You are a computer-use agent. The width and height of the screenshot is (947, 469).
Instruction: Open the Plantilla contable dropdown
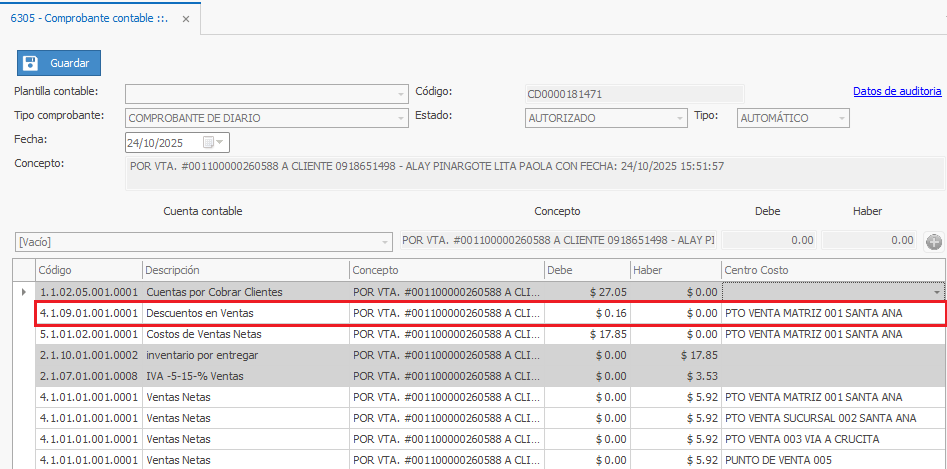click(400, 94)
